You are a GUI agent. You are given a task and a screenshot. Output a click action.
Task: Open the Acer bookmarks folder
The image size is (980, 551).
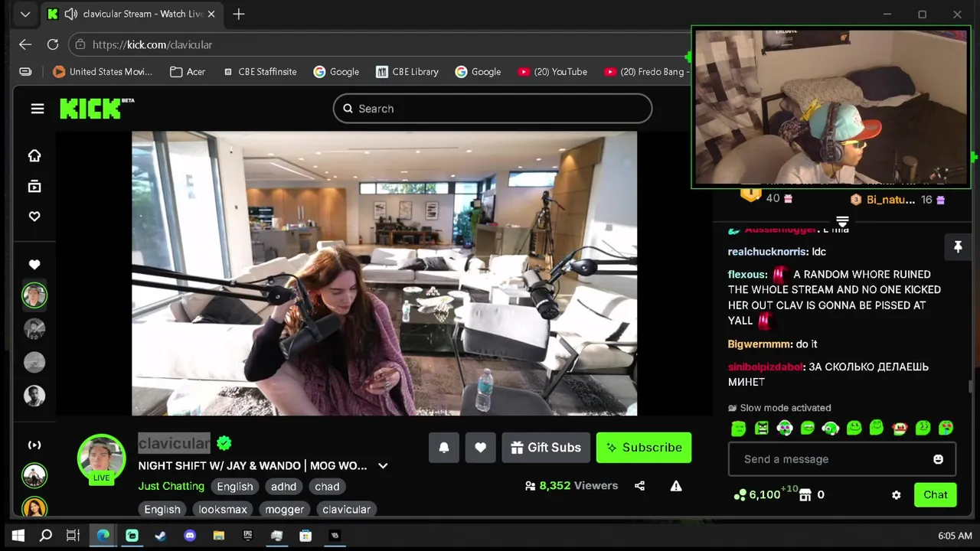pos(188,71)
